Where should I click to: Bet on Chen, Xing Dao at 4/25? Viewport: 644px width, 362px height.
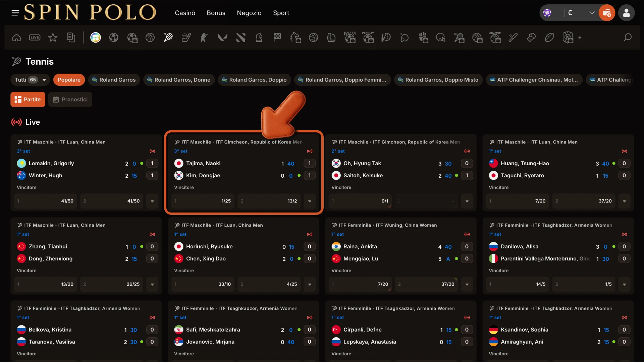(x=269, y=284)
